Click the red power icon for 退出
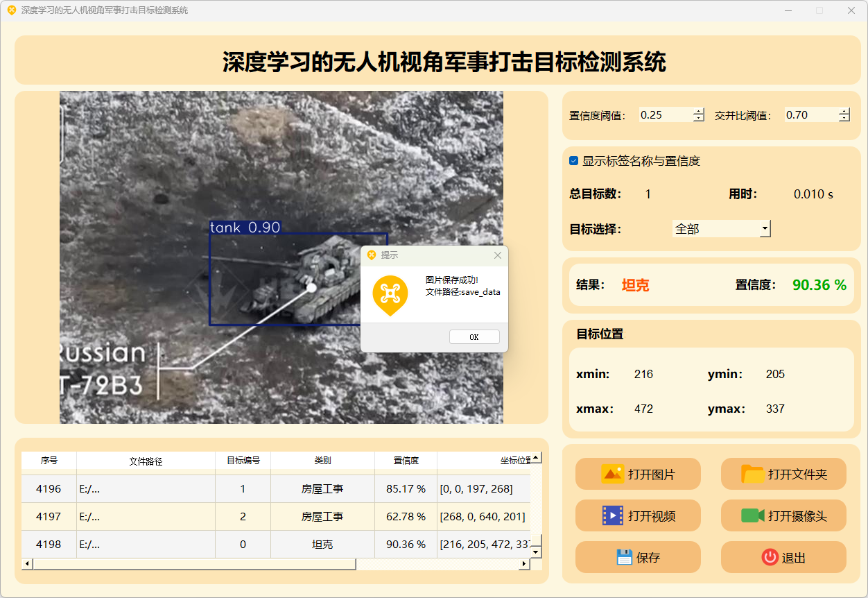The width and height of the screenshot is (868, 598). point(770,557)
